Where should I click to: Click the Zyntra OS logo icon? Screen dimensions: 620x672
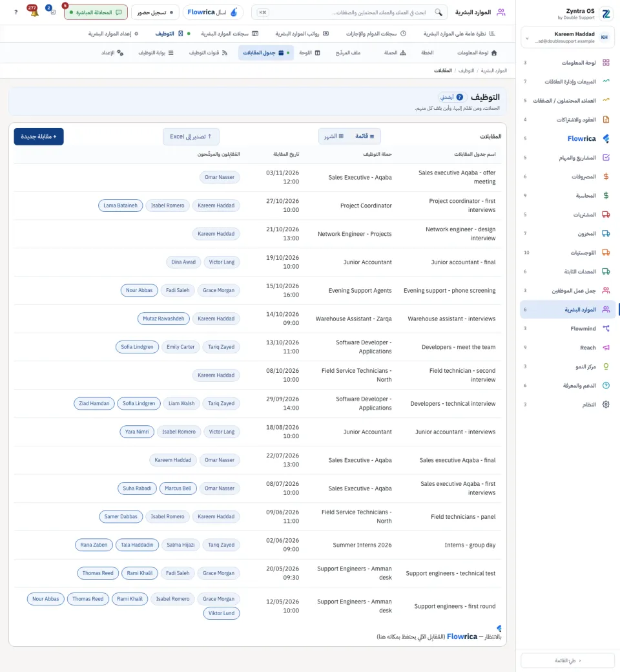(606, 14)
